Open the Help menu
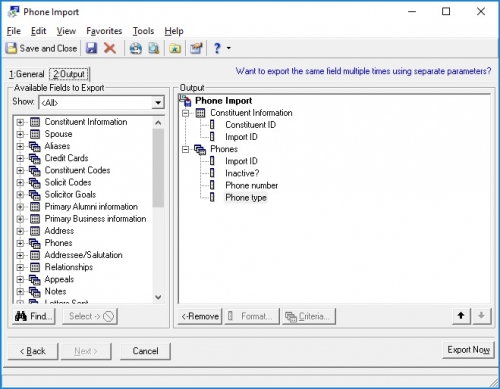This screenshot has height=389, width=500. pyautogui.click(x=174, y=31)
